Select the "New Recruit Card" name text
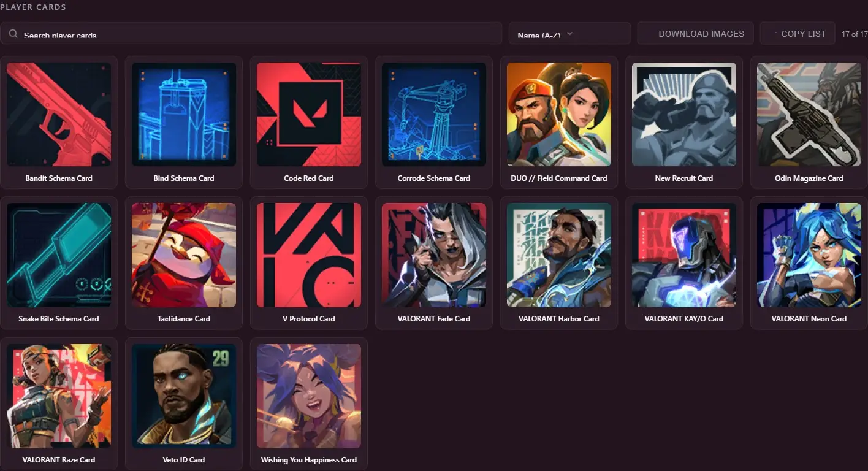 [684, 178]
